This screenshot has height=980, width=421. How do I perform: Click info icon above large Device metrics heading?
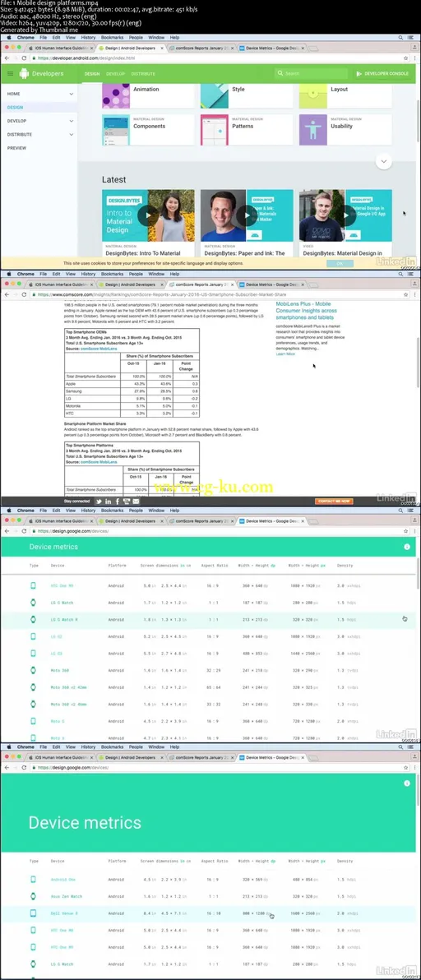coord(407,784)
